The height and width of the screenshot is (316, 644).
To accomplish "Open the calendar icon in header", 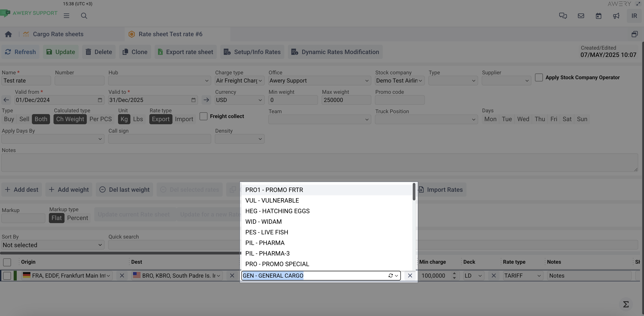I will [x=598, y=16].
